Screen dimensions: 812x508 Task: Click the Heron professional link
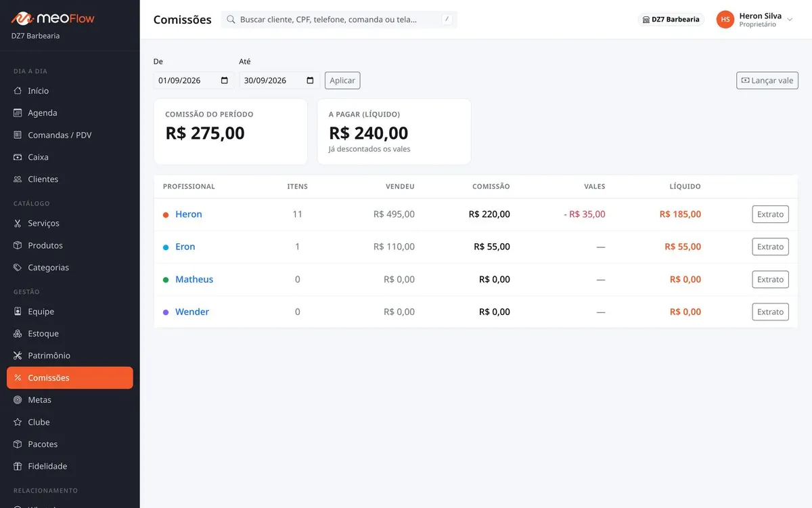point(189,214)
